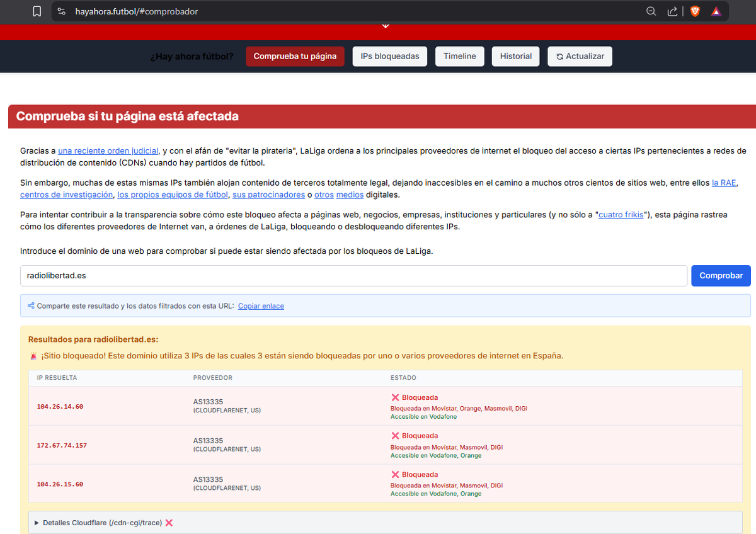Open Brave Shields lion icon
Screen dimensions: 756x534
pyautogui.click(x=696, y=11)
